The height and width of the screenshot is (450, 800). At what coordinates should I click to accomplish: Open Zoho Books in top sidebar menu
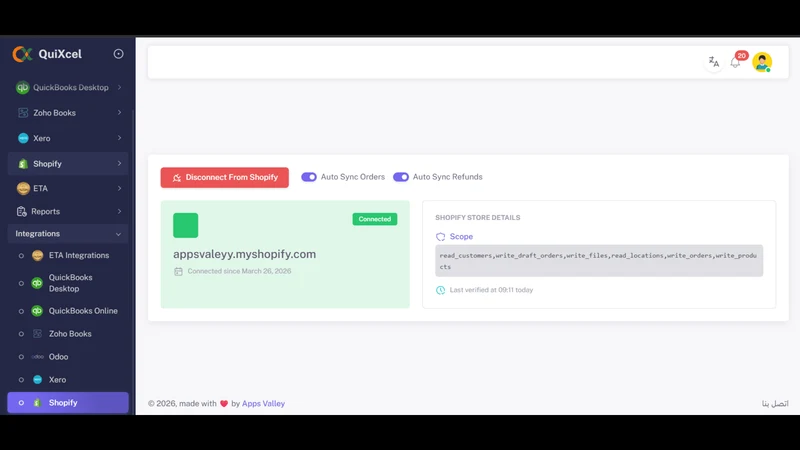[x=68, y=113]
